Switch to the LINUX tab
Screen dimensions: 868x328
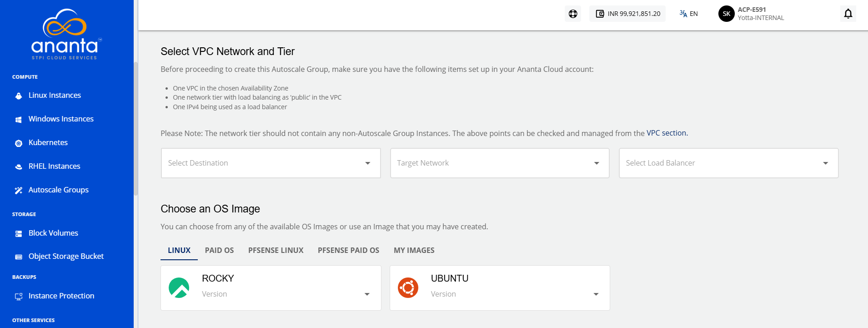(x=179, y=250)
